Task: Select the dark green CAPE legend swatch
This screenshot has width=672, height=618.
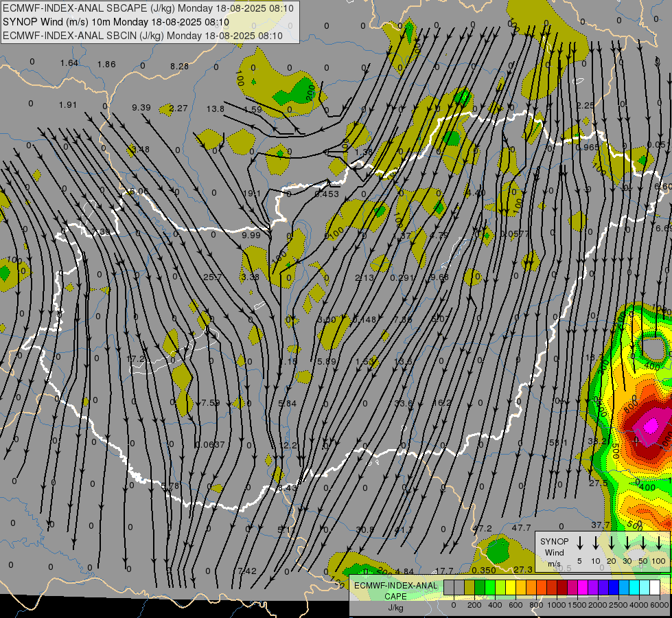Action: 480,588
